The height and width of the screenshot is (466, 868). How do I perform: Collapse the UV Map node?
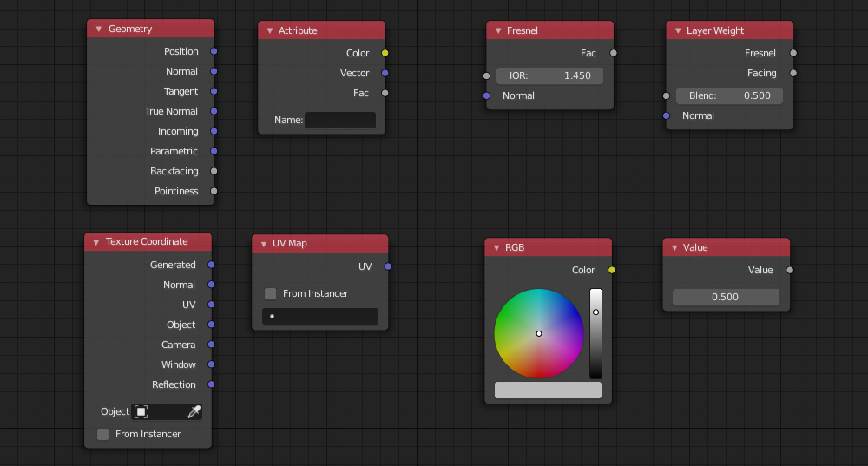264,244
